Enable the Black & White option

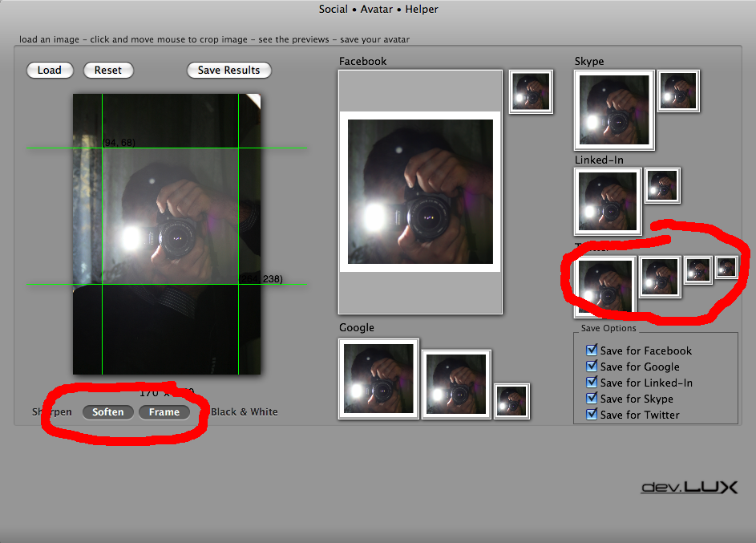(x=244, y=412)
